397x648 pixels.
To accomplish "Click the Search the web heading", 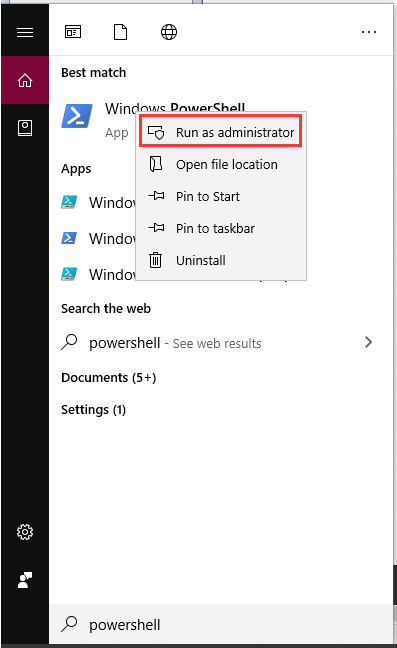I will pos(106,308).
